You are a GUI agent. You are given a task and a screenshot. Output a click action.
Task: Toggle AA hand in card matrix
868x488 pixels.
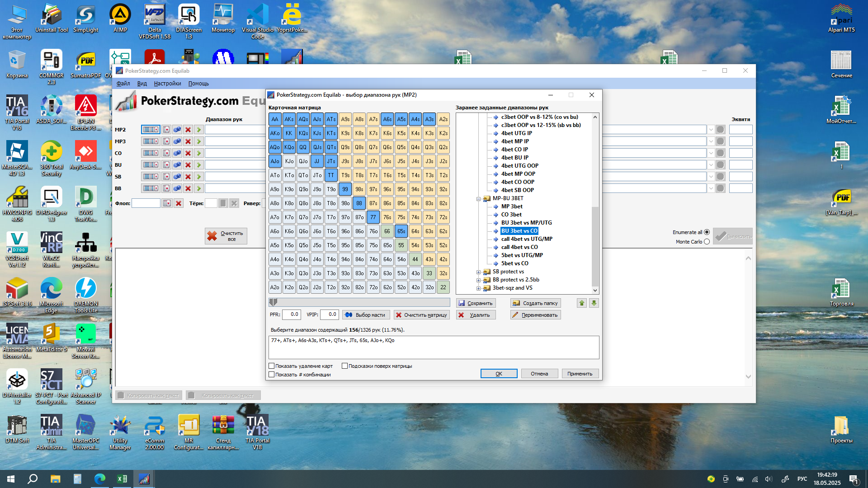tap(275, 119)
